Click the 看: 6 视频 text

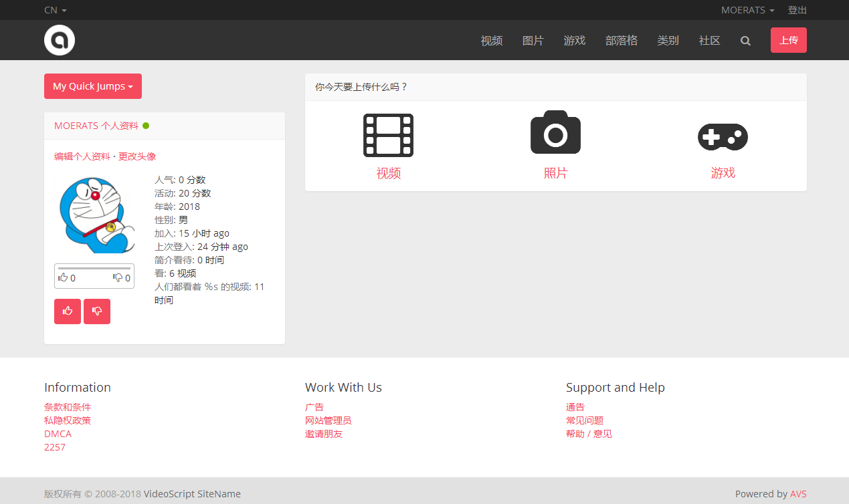click(175, 273)
